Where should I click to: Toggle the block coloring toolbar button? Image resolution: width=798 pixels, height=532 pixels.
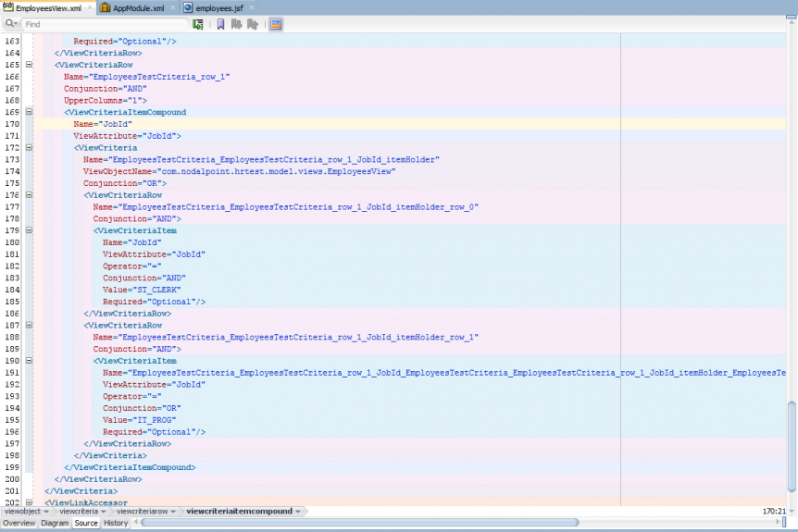(x=276, y=24)
